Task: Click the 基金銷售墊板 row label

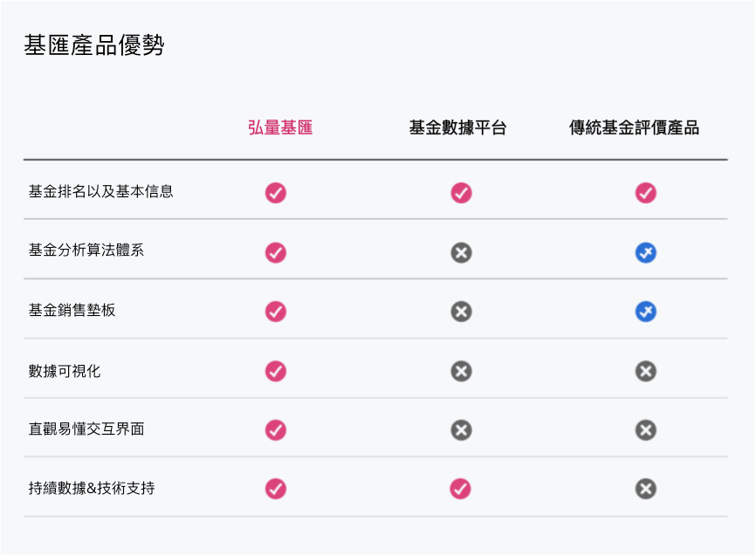Action: (x=72, y=310)
